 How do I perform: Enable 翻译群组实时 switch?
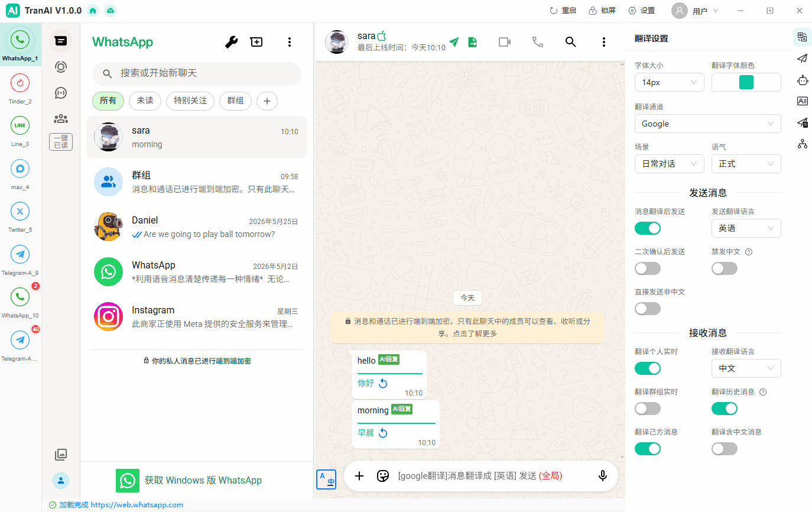pos(648,409)
